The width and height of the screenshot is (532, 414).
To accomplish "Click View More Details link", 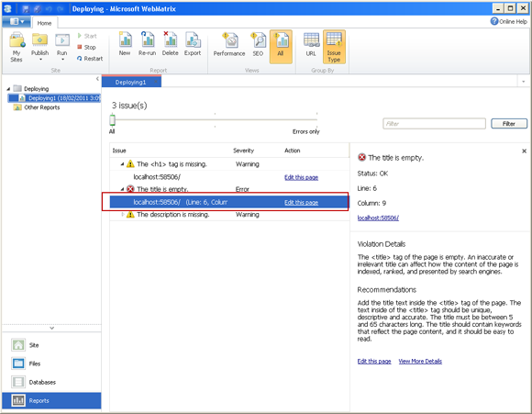I will click(x=420, y=361).
